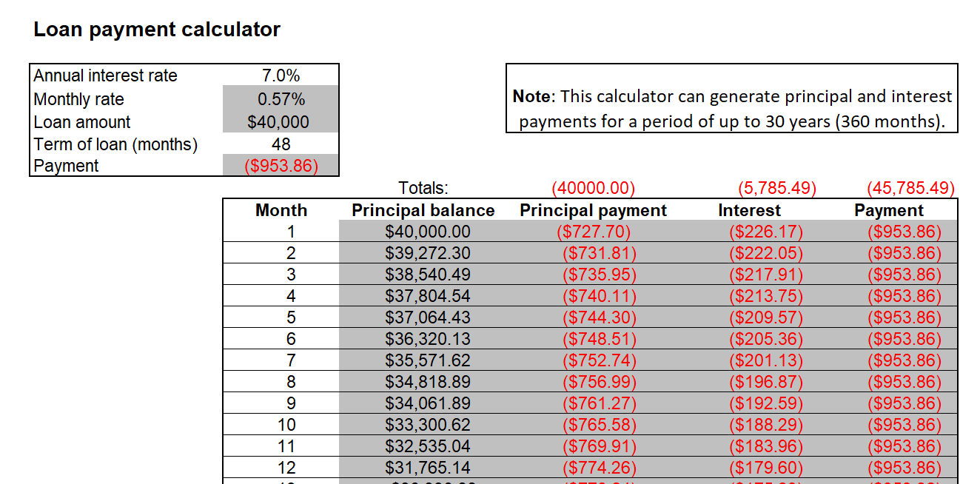Select principal payment ($752.74)
This screenshot has height=484, width=980.
(x=600, y=360)
